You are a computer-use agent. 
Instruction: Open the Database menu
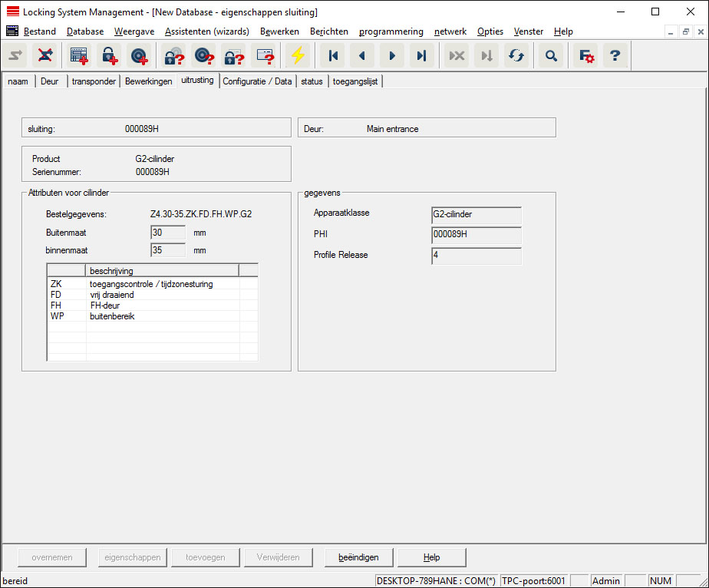point(84,31)
